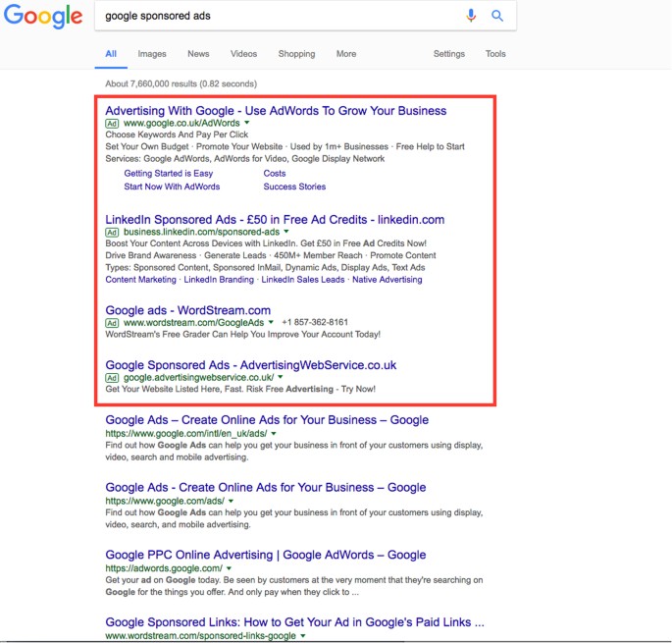Expand dropdown arrow next to google.advertisingwebservice.co.uk
The image size is (672, 643).
click(281, 377)
